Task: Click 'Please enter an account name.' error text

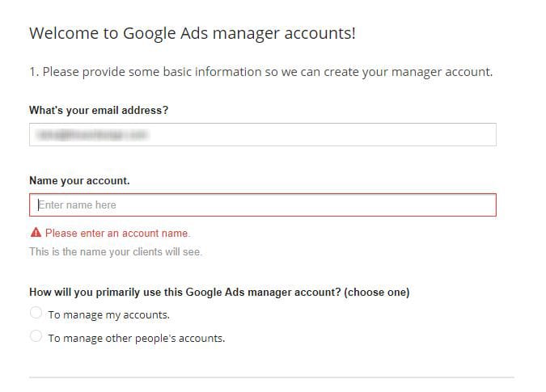Action: coord(118,233)
